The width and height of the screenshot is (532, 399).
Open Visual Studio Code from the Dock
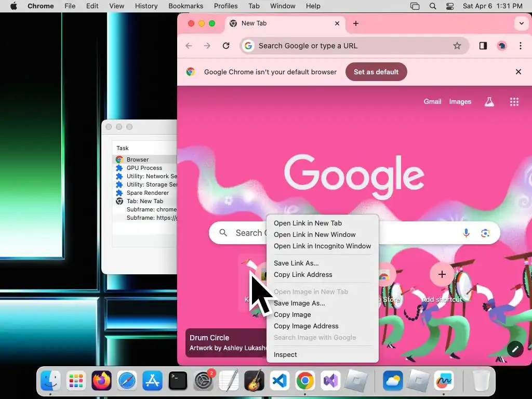[280, 381]
